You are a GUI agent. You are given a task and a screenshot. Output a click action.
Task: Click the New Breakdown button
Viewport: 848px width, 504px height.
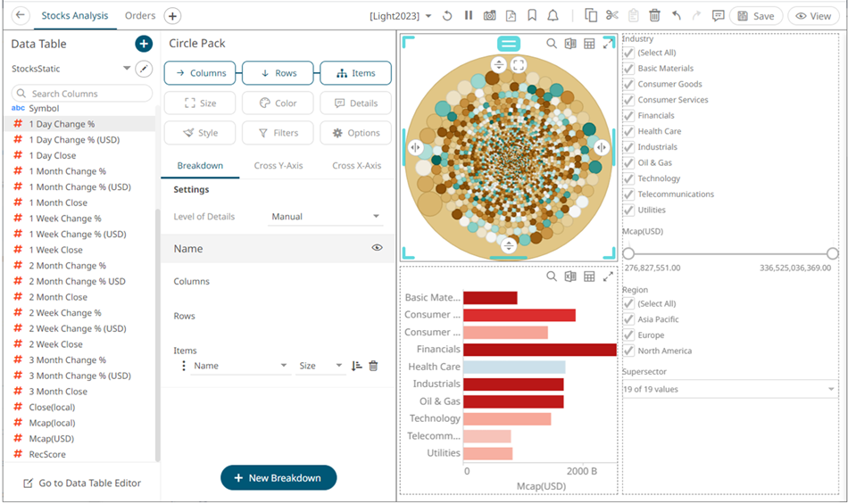point(279,478)
